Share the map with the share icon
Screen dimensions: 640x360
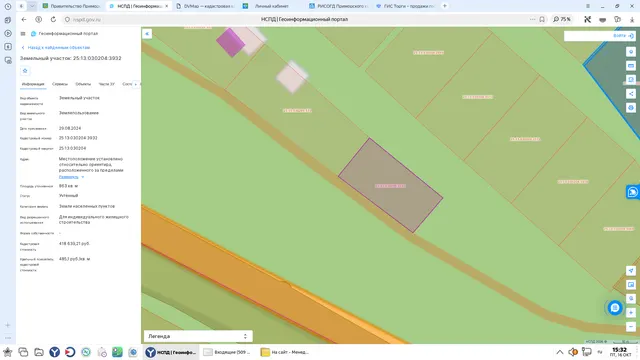[x=631, y=93]
